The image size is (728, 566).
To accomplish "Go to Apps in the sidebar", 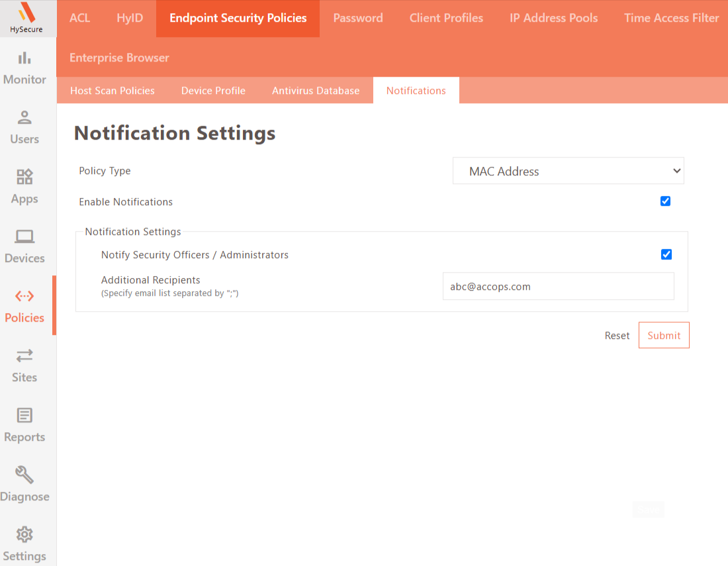I will (24, 186).
